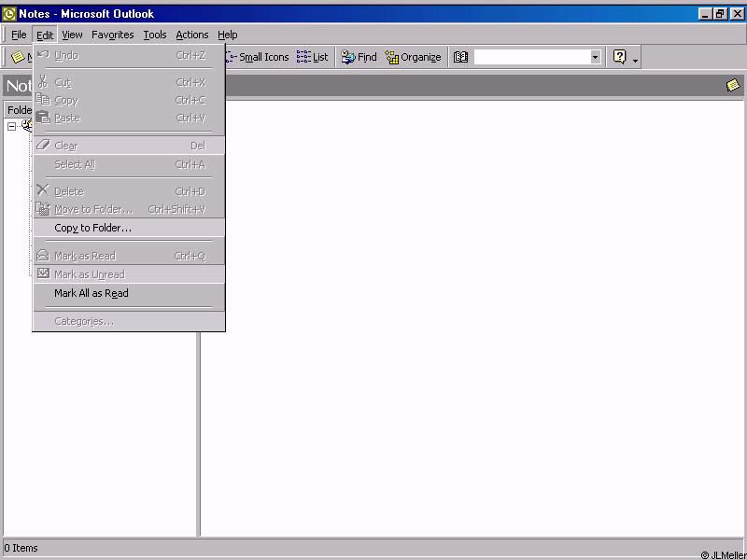Click the Help question mark icon

[x=619, y=57]
